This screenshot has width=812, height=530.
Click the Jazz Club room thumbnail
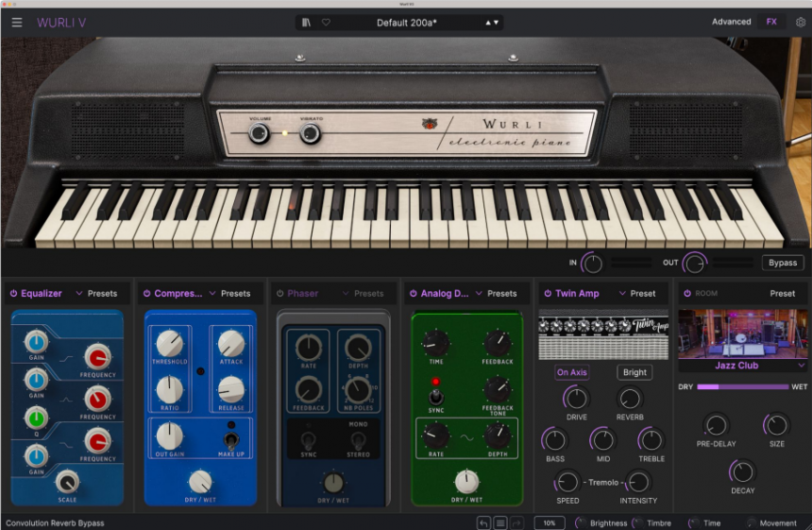(743, 334)
